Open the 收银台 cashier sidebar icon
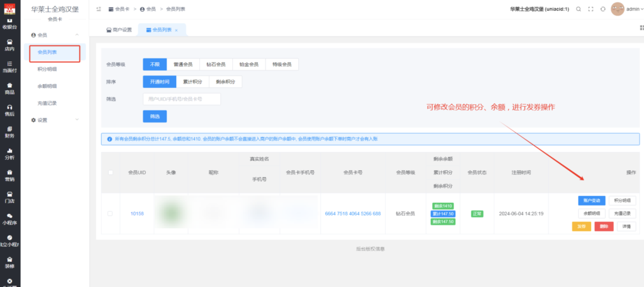Image resolution: width=644 pixels, height=287 pixels. [9, 24]
